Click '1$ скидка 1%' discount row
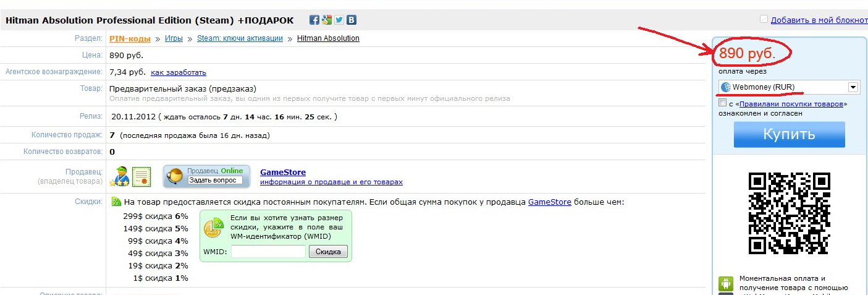The height and width of the screenshot is (295, 868). tap(160, 278)
